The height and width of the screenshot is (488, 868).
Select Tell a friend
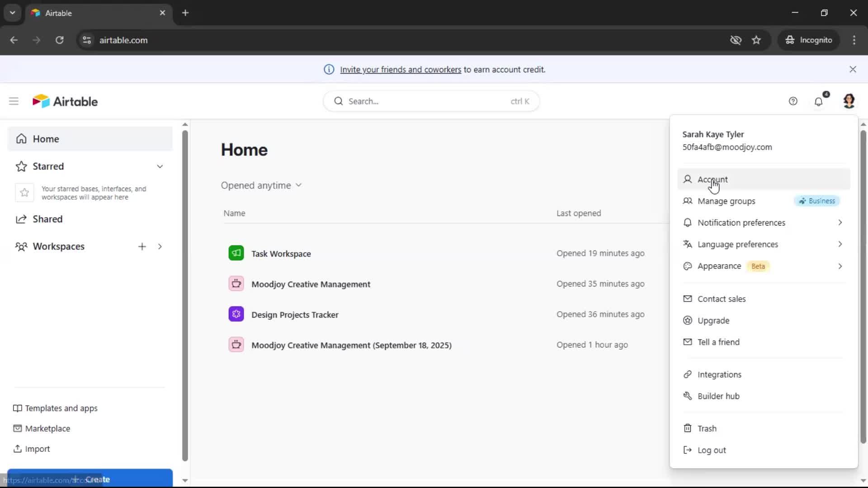pyautogui.click(x=764, y=342)
